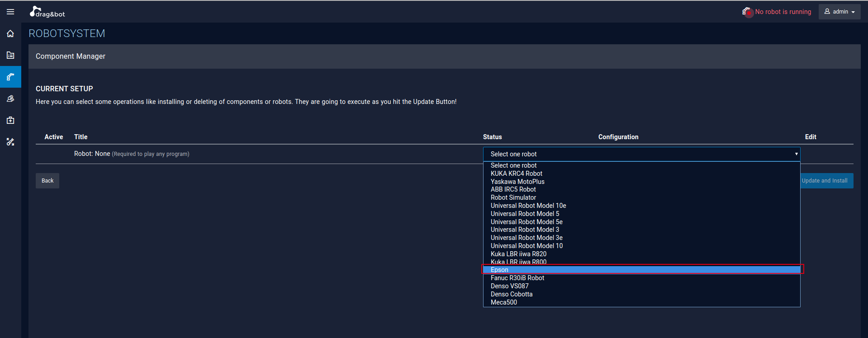Open the programs list sidebar icon
This screenshot has width=868, height=338.
(10, 55)
